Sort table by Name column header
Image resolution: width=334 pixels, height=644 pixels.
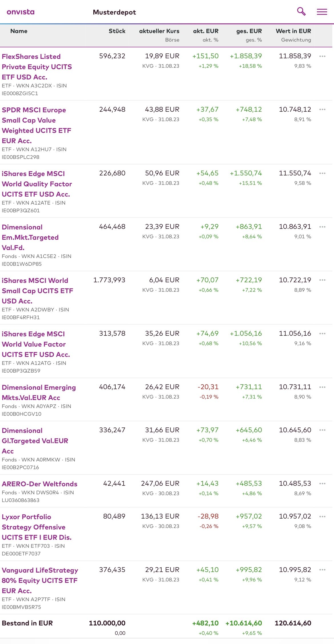19,31
